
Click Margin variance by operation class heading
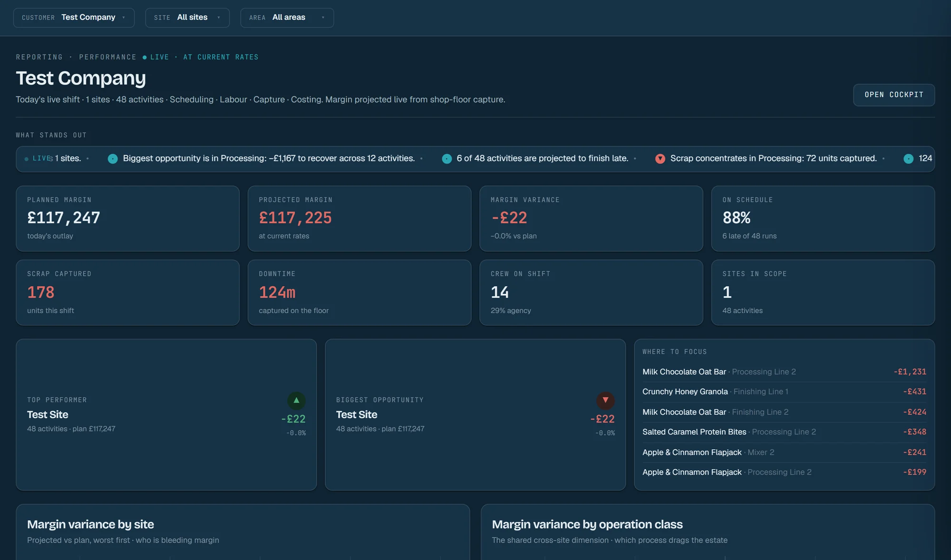click(x=587, y=524)
